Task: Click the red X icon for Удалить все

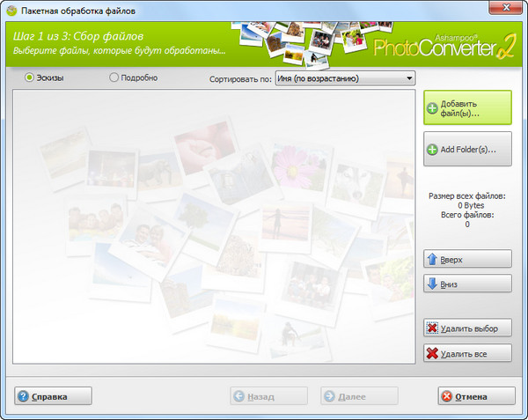Action: coord(432,353)
